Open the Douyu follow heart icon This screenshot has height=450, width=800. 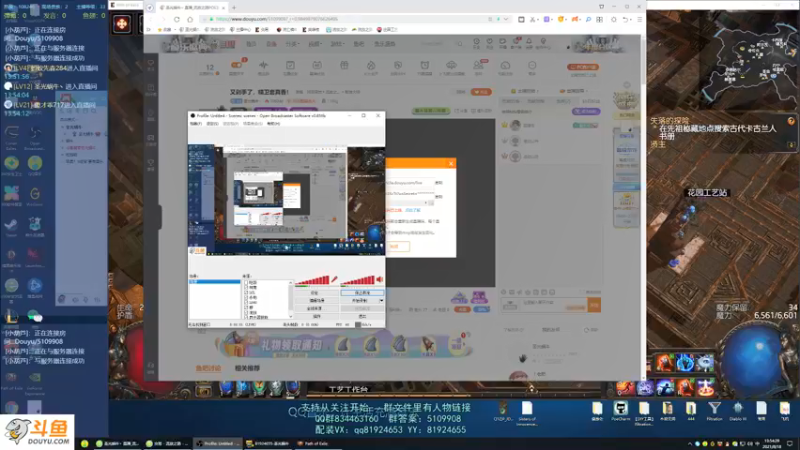tap(489, 41)
